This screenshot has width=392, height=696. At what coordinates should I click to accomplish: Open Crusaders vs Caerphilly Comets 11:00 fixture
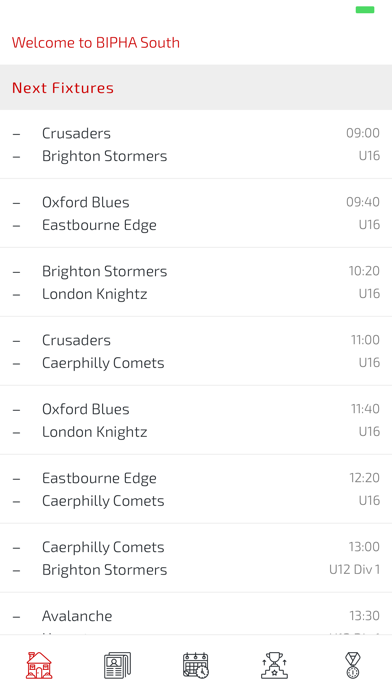point(196,351)
